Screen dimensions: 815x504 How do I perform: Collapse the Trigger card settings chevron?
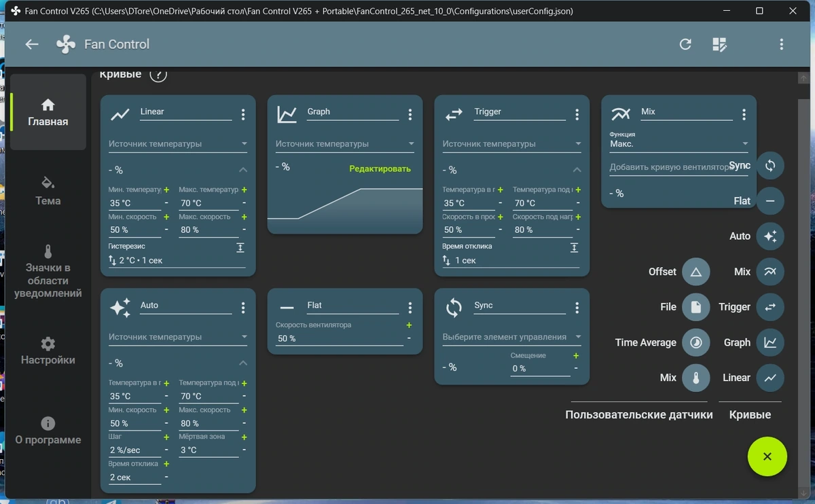(x=577, y=170)
